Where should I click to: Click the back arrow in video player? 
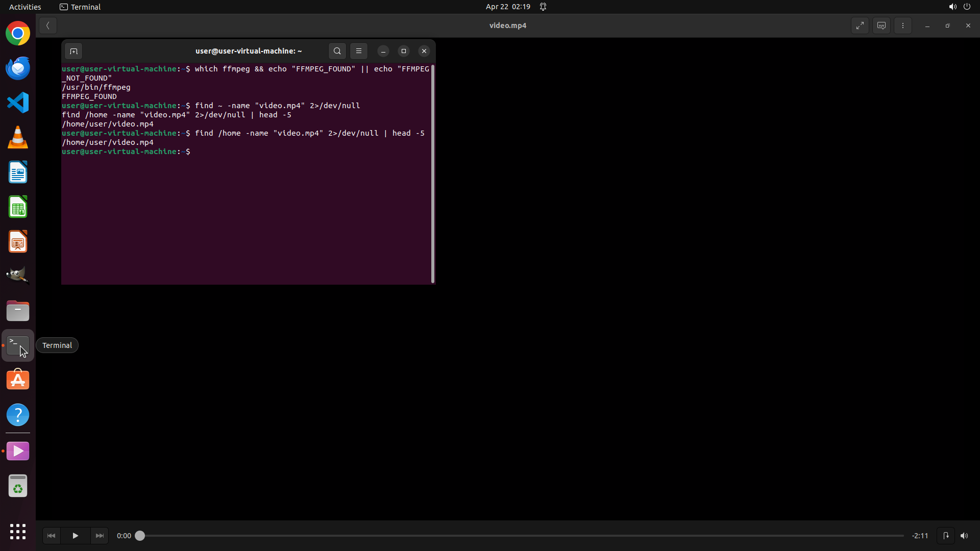[x=48, y=26]
